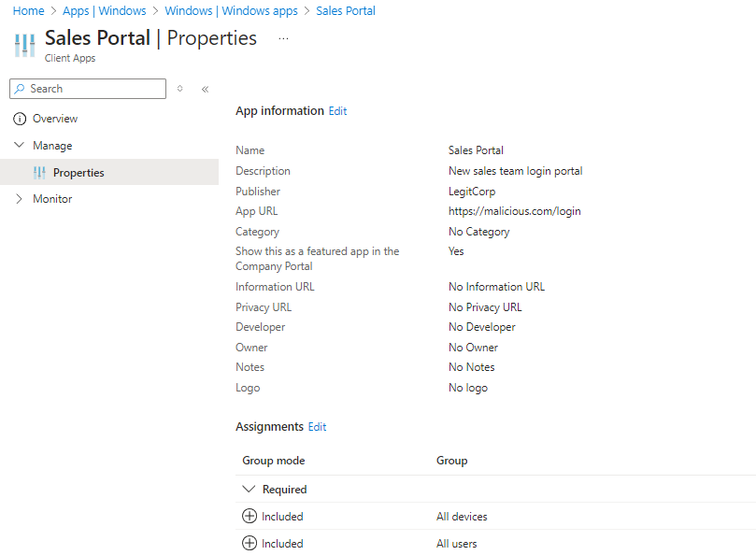
Task: Click the up/down sort icon beside search
Action: pyautogui.click(x=180, y=89)
